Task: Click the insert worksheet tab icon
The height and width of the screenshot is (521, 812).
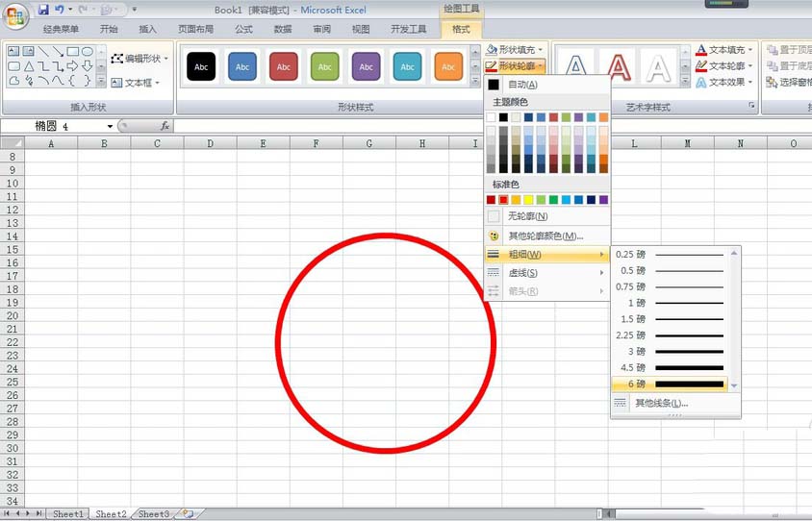Action: [188, 513]
